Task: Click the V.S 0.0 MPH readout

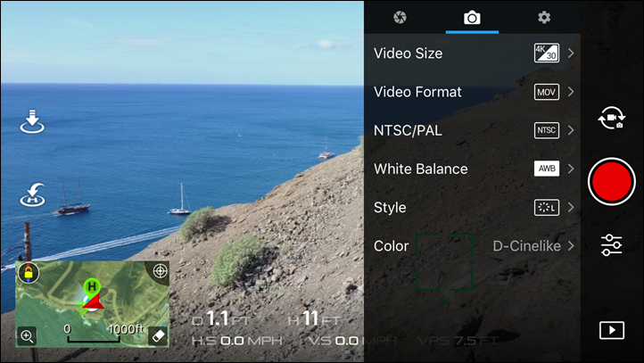Action: [x=352, y=341]
